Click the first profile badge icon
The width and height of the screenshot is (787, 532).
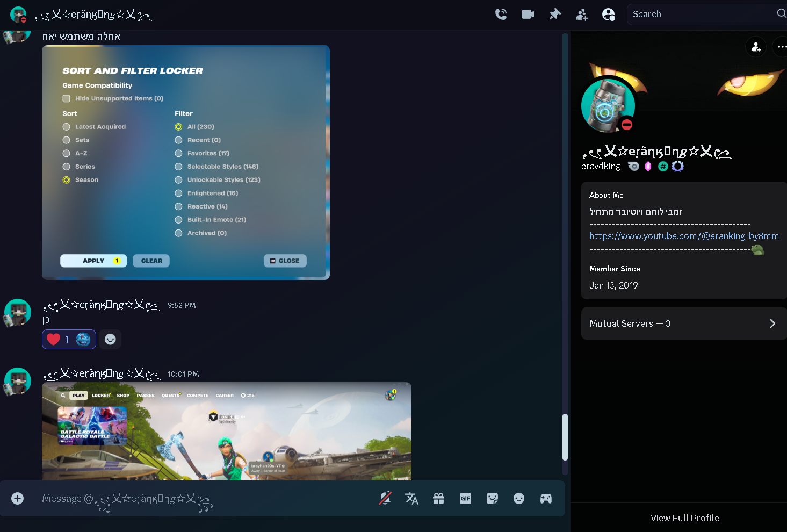click(x=634, y=166)
